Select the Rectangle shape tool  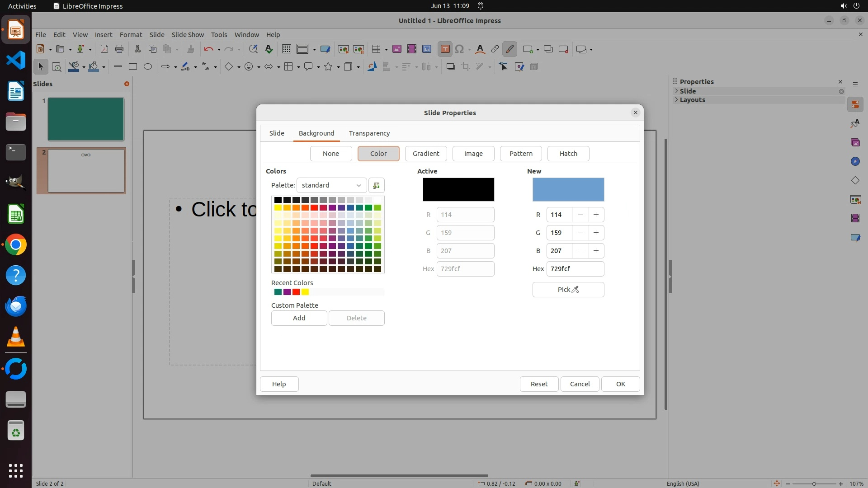pyautogui.click(x=133, y=67)
